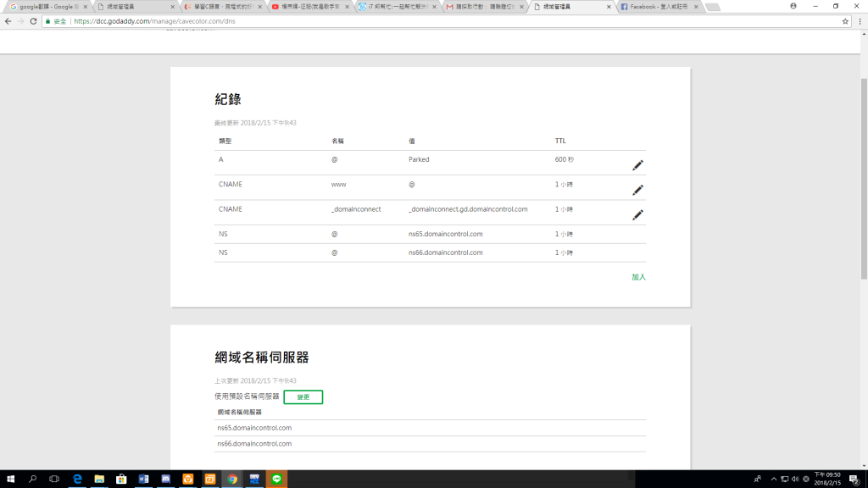This screenshot has width=868, height=488.
Task: Switch to the IT邦幫忙 tab
Action: pos(398,7)
